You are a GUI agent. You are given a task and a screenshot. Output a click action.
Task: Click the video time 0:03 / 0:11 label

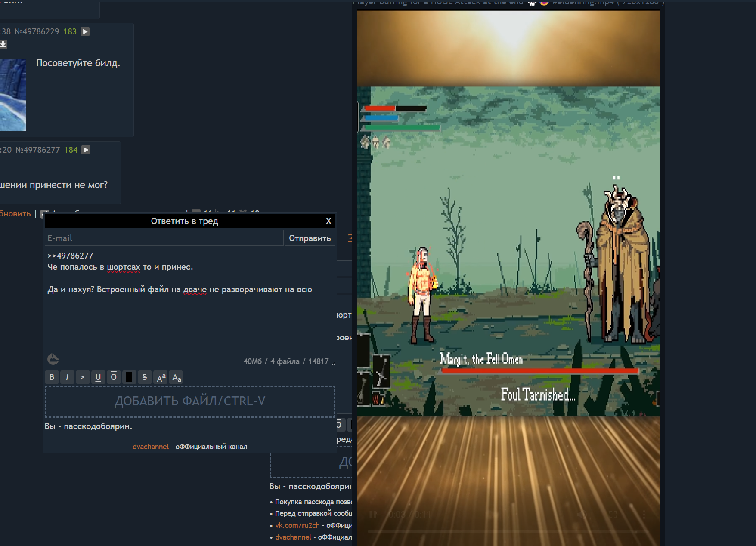(409, 515)
